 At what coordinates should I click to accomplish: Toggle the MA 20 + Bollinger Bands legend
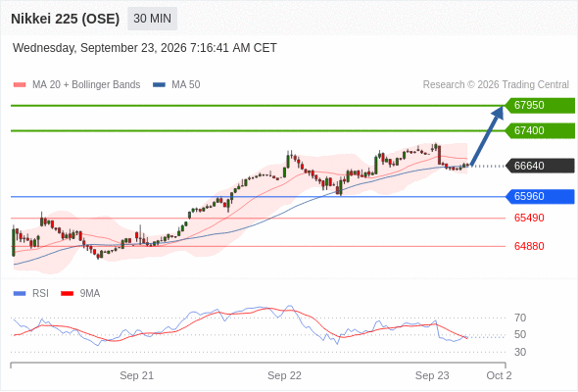pyautogui.click(x=86, y=85)
